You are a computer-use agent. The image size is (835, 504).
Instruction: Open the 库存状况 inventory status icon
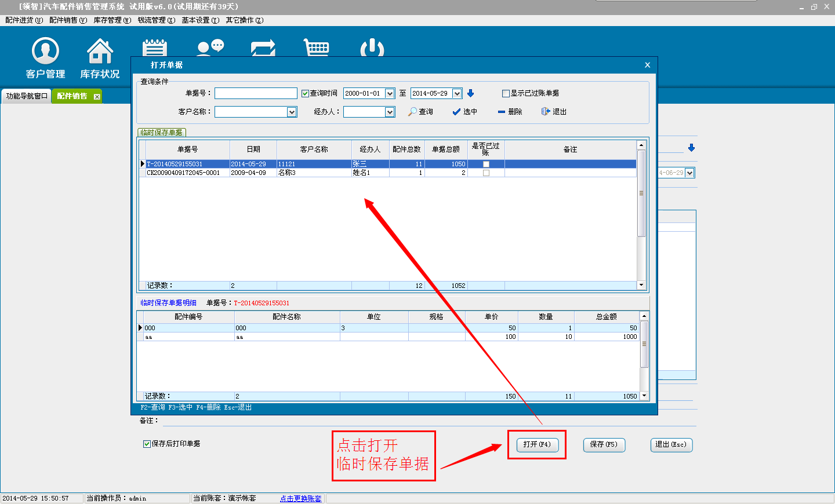coord(100,57)
